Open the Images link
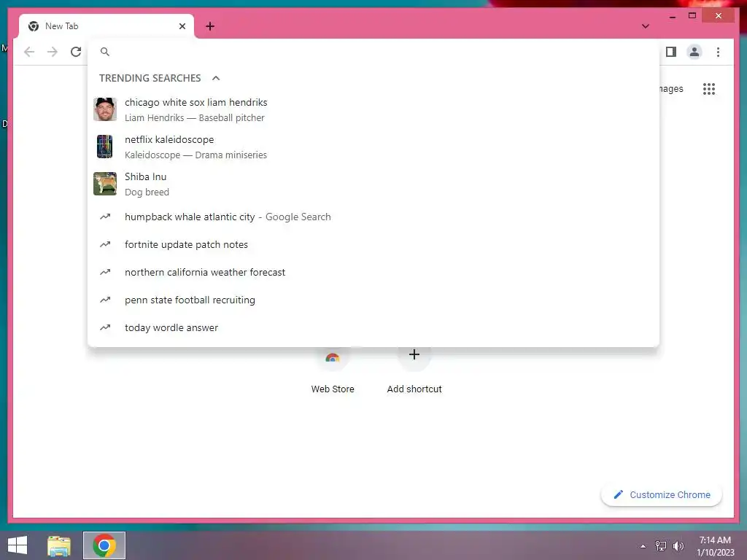The image size is (747, 560). pos(672,88)
